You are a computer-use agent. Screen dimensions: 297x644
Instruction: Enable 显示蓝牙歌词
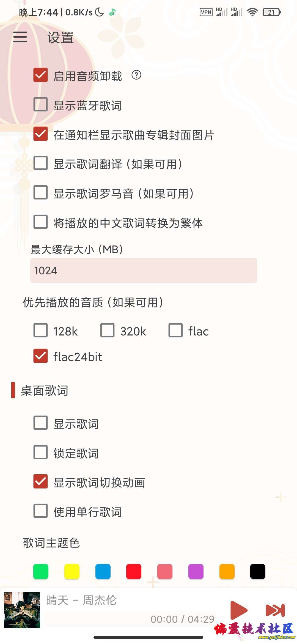click(x=40, y=105)
